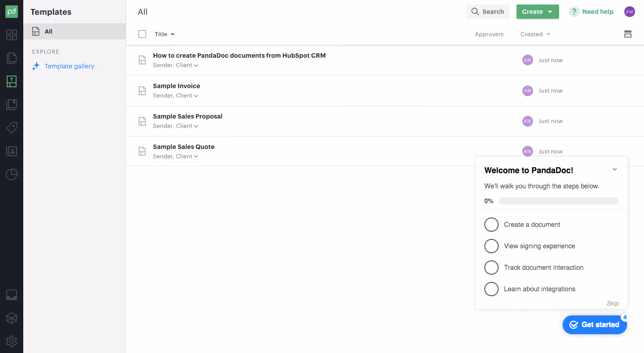Open the Need help link
This screenshot has height=353, width=644.
click(x=591, y=12)
